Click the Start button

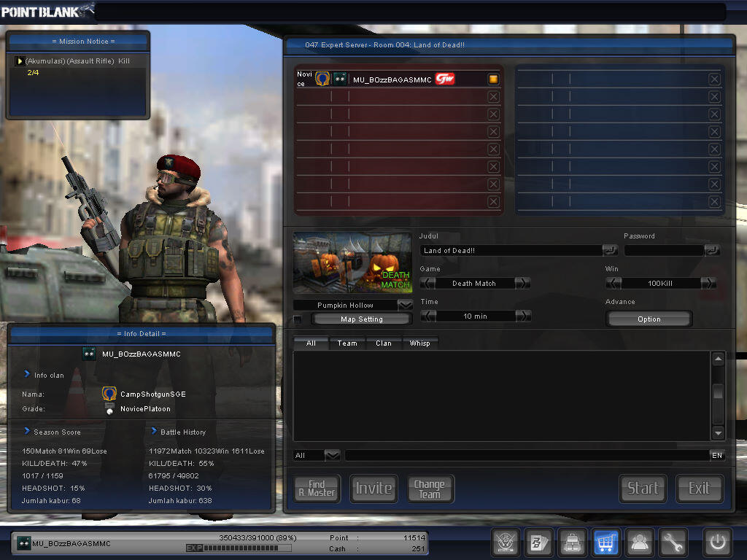point(643,489)
